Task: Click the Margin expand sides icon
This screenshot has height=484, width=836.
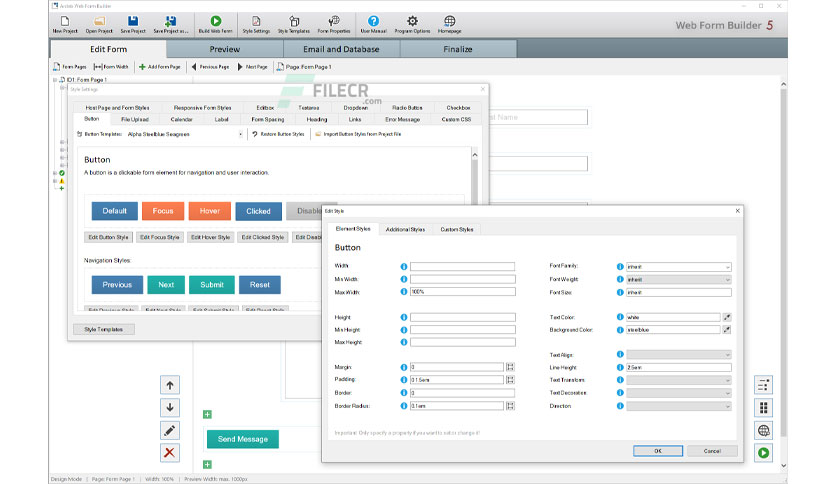Action: point(510,367)
